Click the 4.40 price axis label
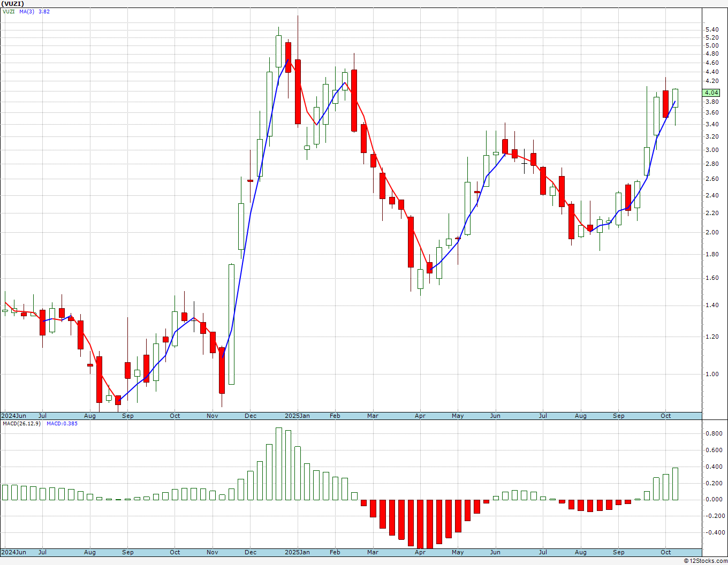The height and width of the screenshot is (565, 728). pyautogui.click(x=712, y=71)
